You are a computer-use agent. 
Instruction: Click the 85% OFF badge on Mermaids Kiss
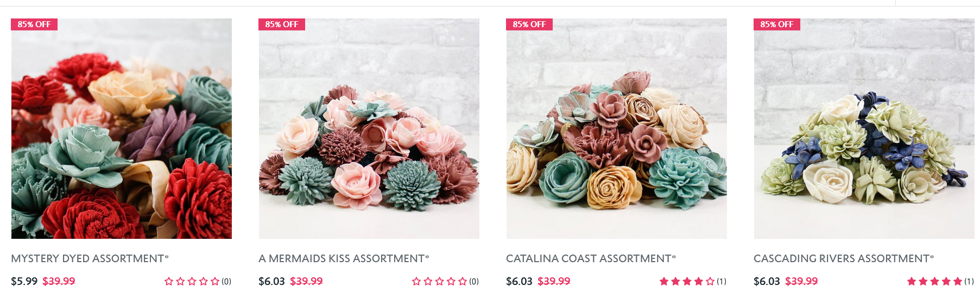(282, 24)
